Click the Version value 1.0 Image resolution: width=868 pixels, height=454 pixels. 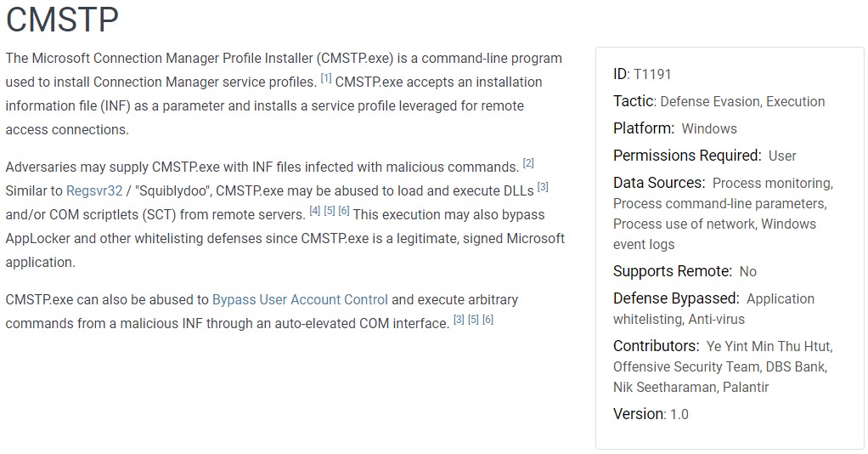pyautogui.click(x=679, y=414)
